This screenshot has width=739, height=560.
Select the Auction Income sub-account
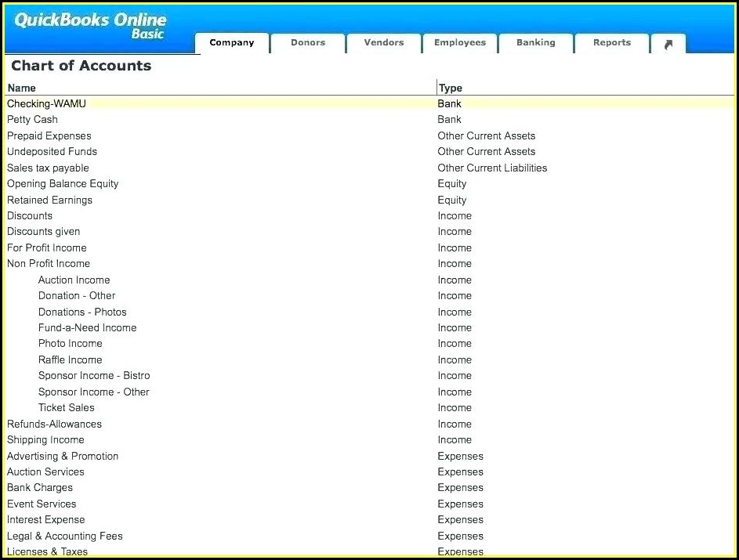pyautogui.click(x=74, y=280)
